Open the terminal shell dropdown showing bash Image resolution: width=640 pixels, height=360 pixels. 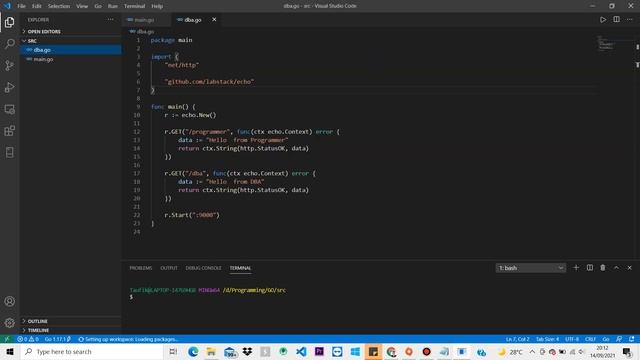coord(531,268)
